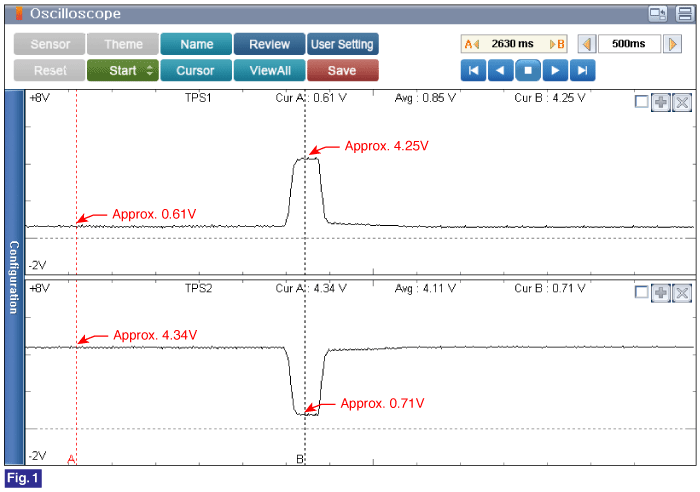Stop waveform playback
The height and width of the screenshot is (492, 700).
tap(528, 71)
